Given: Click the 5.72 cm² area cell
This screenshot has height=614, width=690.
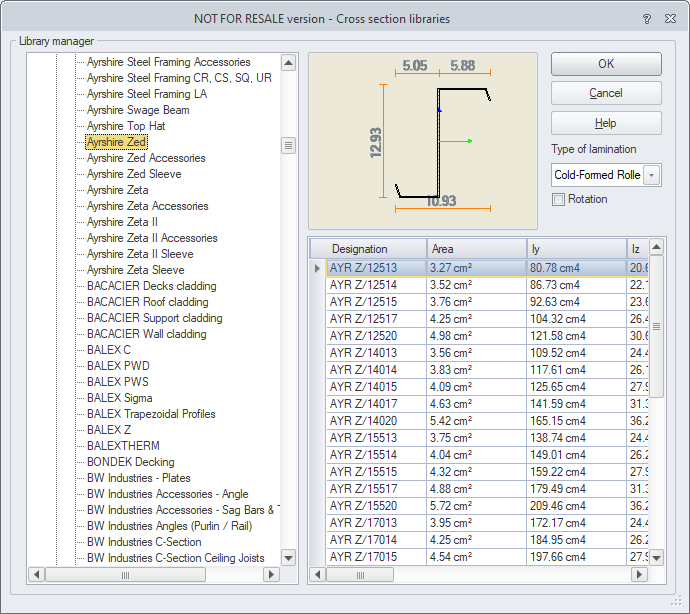Looking at the screenshot, I should tap(477, 506).
